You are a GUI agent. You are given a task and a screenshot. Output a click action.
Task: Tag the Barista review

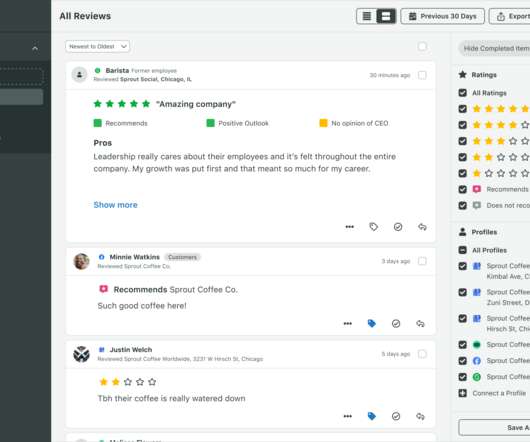tap(374, 227)
